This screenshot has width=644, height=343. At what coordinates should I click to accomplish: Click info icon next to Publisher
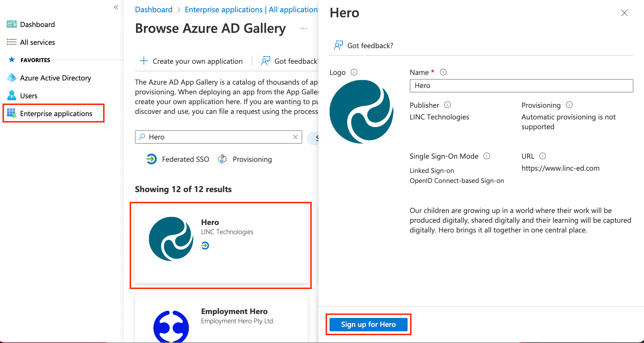(x=447, y=105)
